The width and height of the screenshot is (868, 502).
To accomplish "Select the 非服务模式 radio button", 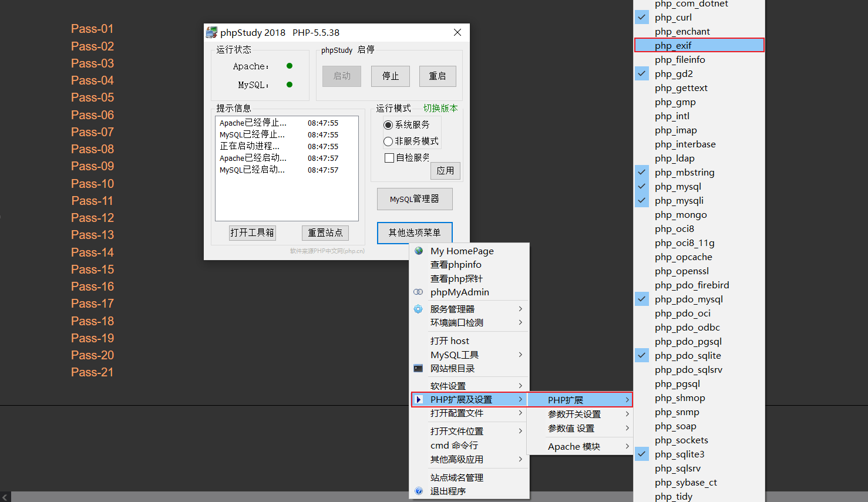I will pos(388,141).
